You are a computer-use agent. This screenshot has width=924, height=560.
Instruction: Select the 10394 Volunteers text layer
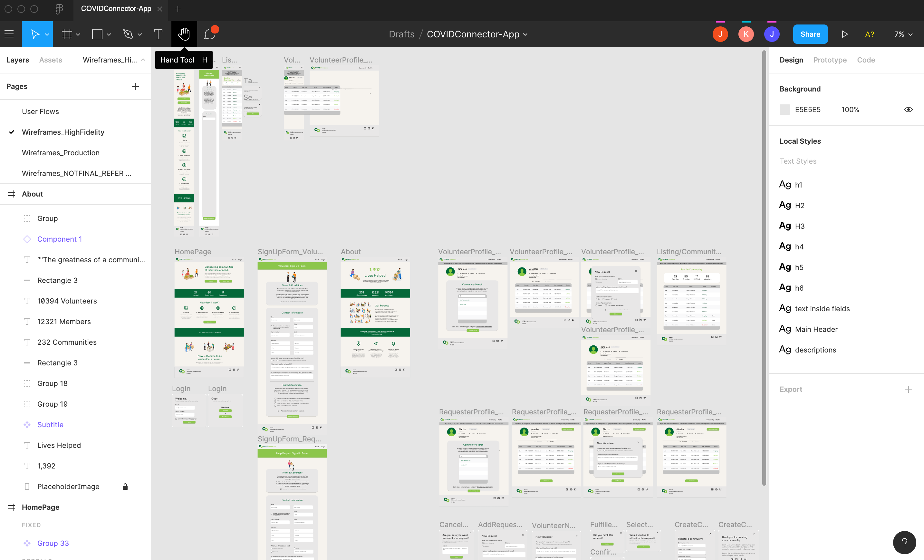[67, 301]
